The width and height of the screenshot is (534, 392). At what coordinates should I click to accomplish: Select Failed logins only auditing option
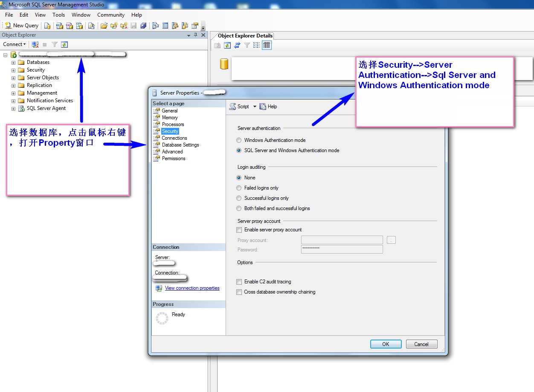point(239,188)
